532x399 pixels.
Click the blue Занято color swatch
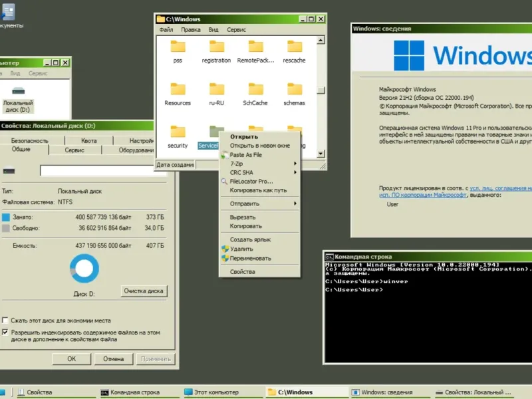click(x=6, y=217)
